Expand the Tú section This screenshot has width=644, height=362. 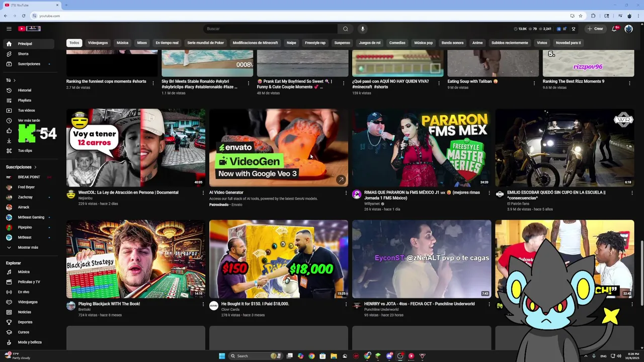pyautogui.click(x=11, y=80)
